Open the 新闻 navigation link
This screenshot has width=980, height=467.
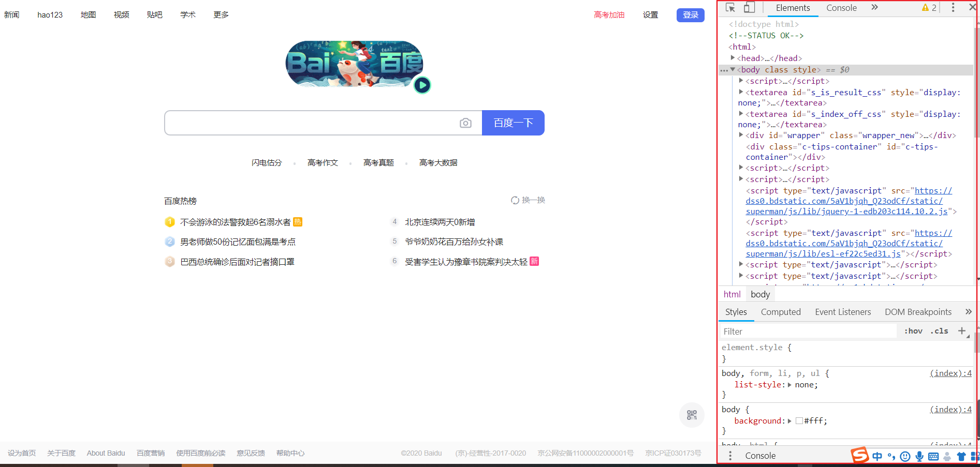click(11, 15)
